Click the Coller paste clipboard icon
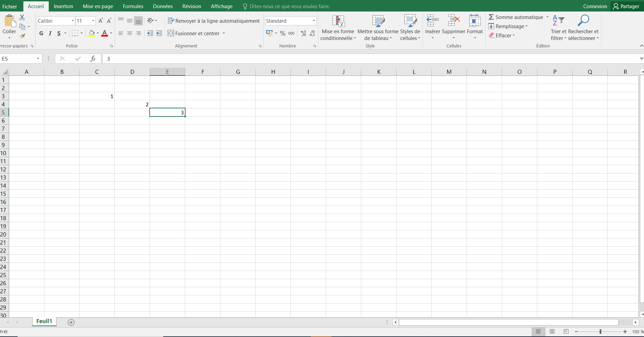The width and height of the screenshot is (644, 337). (9, 21)
